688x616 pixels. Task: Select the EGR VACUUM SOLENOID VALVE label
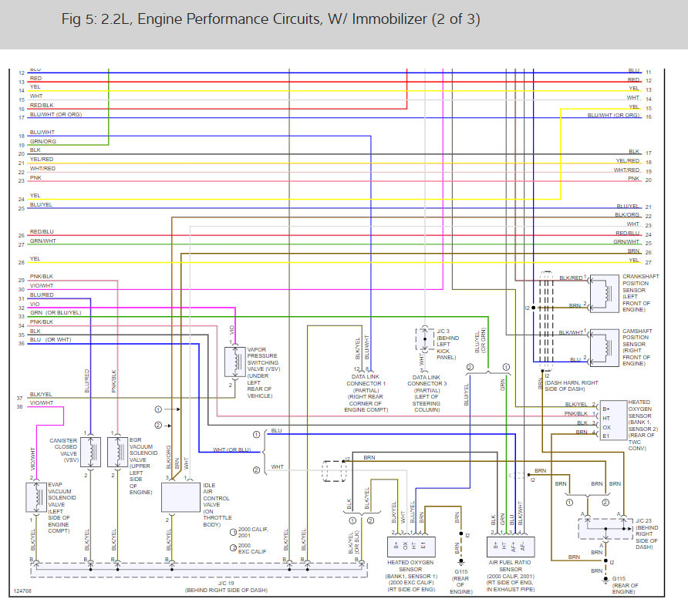[143, 466]
